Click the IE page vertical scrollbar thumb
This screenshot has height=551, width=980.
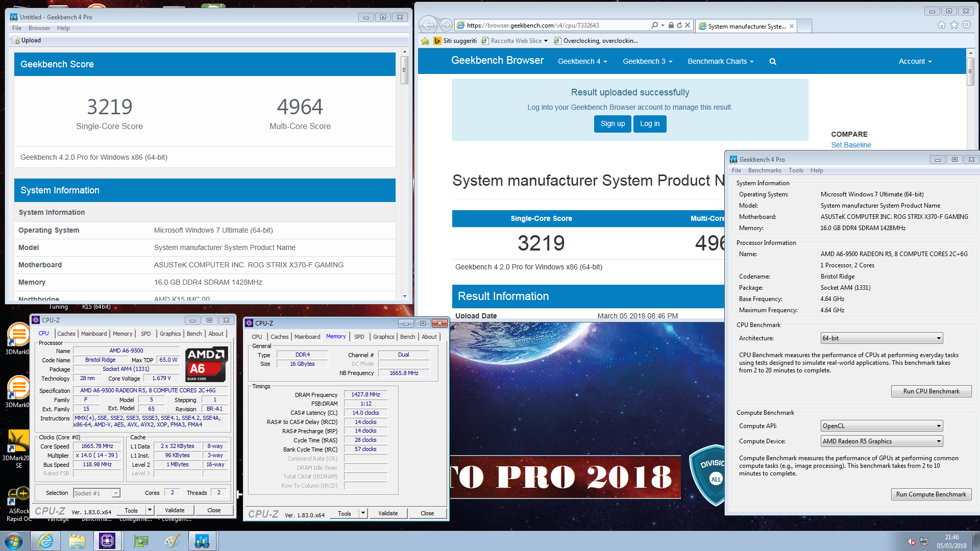(970, 71)
